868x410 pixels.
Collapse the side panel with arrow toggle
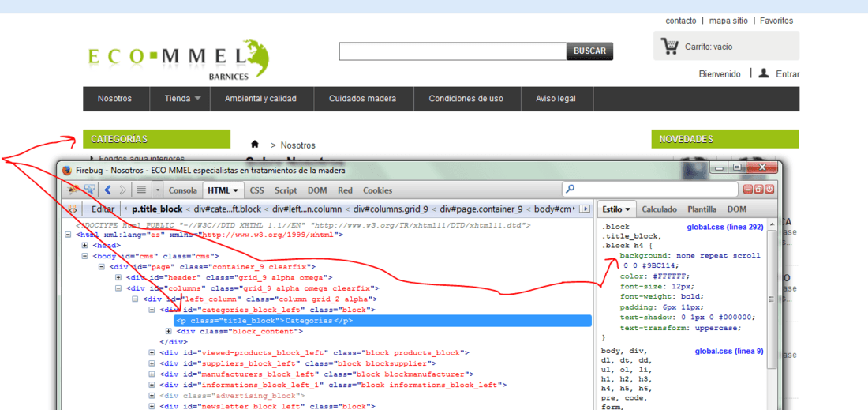(x=586, y=209)
